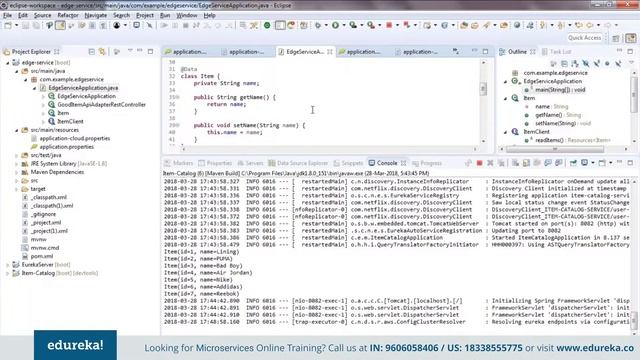The image size is (640, 360).
Task: Maximize the Project Explorer view
Action: coord(151,51)
